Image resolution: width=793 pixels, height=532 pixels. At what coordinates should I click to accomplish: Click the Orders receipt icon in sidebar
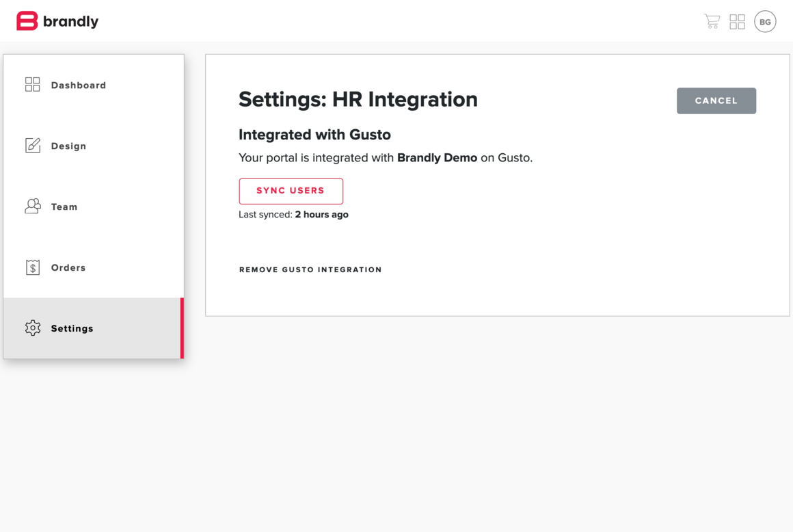pos(32,267)
